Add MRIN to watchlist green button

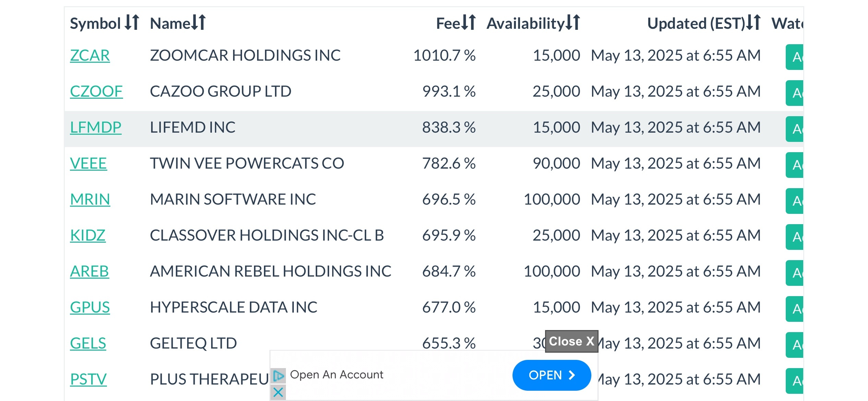tap(795, 201)
